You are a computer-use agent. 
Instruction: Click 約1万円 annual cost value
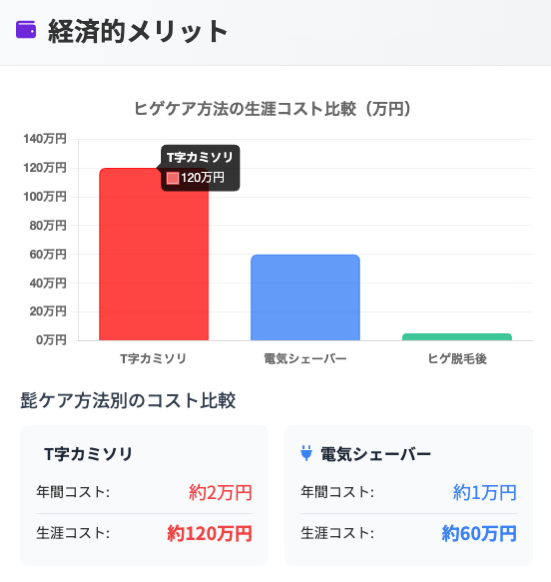click(485, 493)
